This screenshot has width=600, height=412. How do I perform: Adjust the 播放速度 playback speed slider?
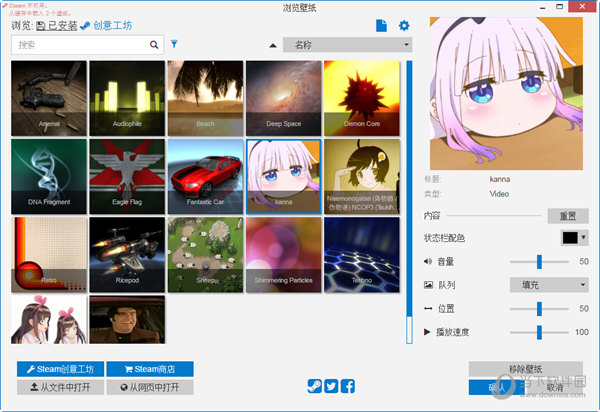coord(539,332)
